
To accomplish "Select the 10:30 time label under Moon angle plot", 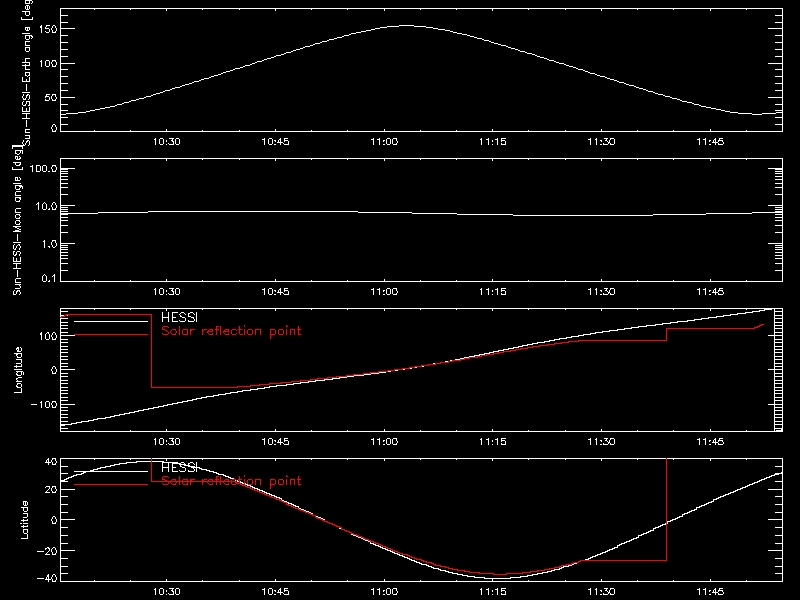I will [167, 292].
